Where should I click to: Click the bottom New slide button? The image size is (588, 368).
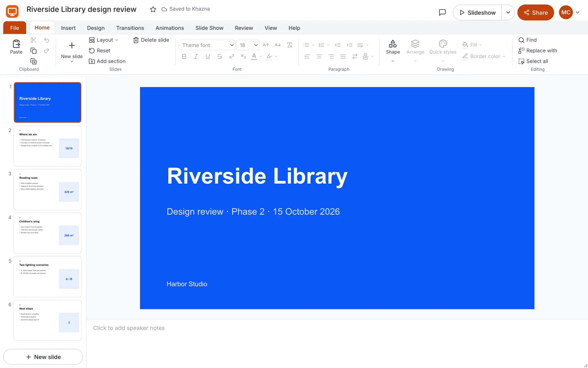click(x=43, y=357)
